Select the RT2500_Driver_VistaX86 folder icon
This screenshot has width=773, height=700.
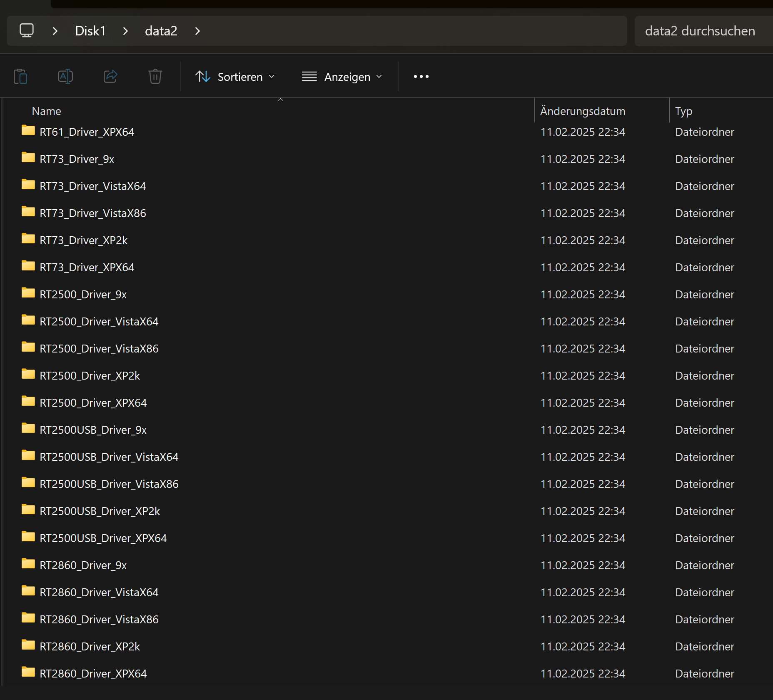[28, 347]
